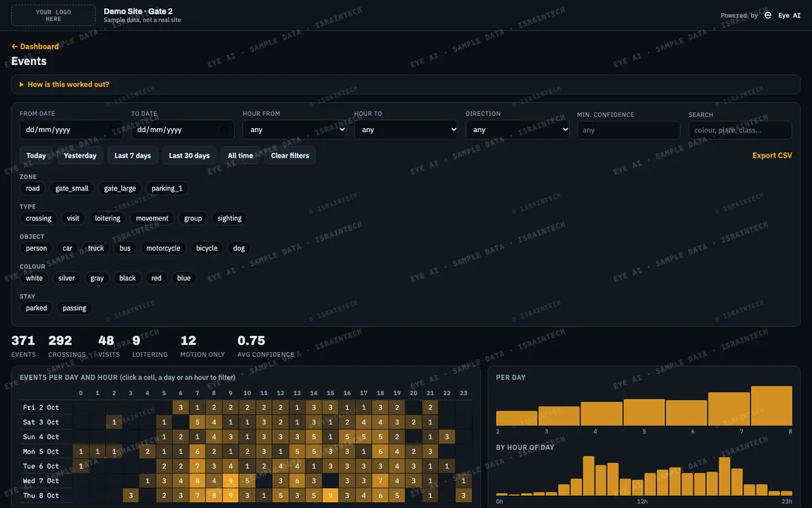Export events via 'Export CSV'

pos(772,156)
